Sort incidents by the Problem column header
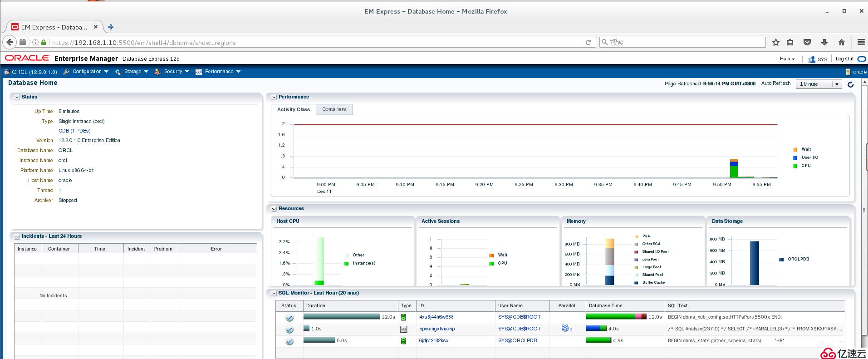The height and width of the screenshot is (359, 868). coord(163,249)
